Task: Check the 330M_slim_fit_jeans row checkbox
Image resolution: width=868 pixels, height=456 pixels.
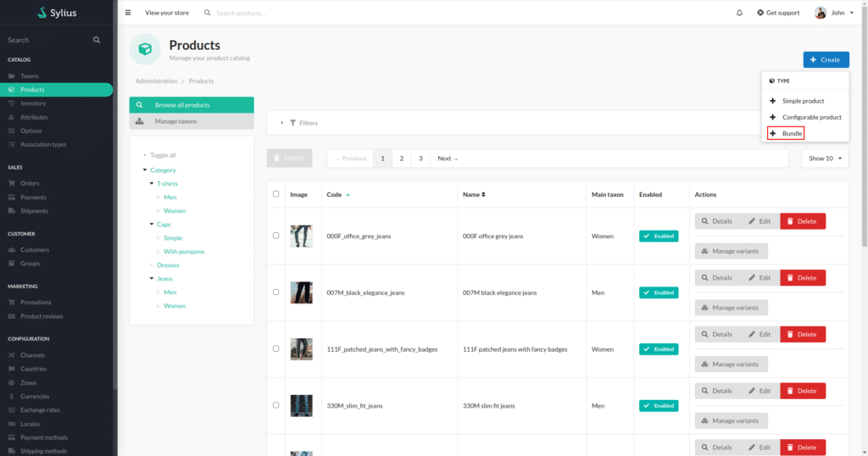Action: 275,405
